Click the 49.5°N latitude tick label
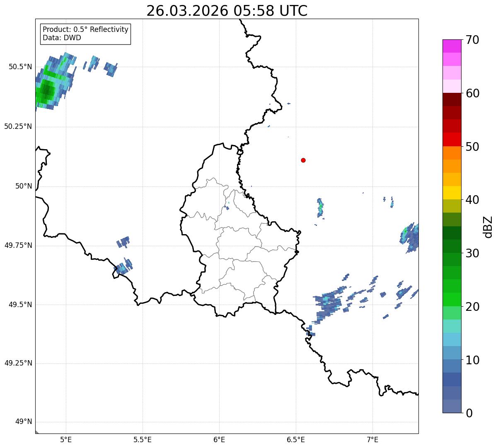The height and width of the screenshot is (448, 498). [x=20, y=305]
